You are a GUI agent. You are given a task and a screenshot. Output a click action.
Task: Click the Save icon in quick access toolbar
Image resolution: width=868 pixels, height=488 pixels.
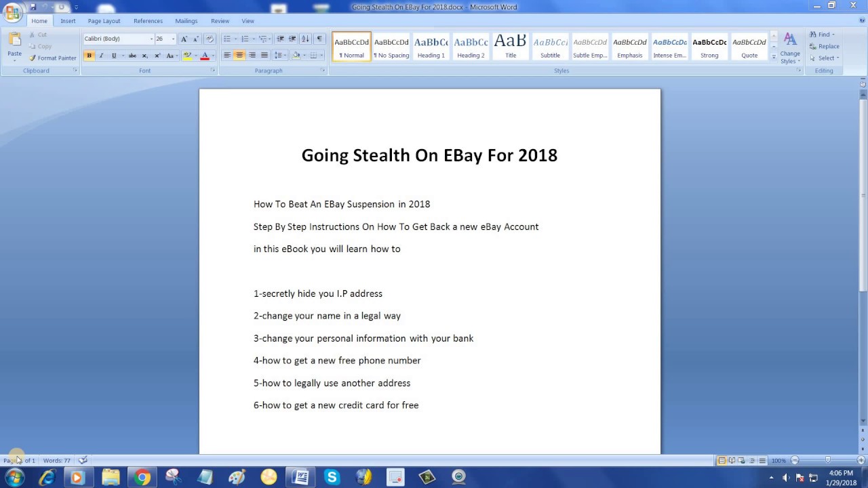pos(33,7)
